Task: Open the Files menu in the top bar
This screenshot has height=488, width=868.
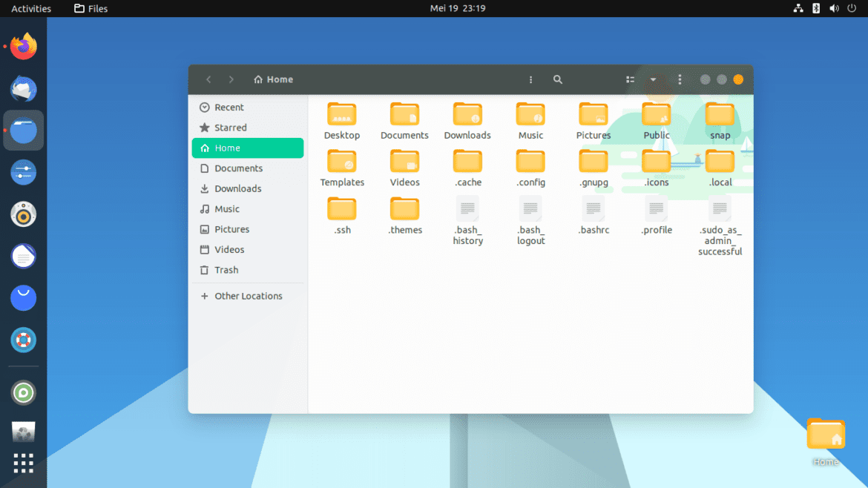Action: (91, 8)
